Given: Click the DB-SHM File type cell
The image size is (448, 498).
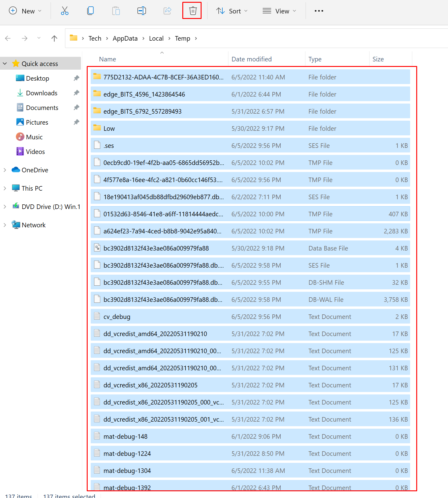Looking at the screenshot, I should [326, 283].
